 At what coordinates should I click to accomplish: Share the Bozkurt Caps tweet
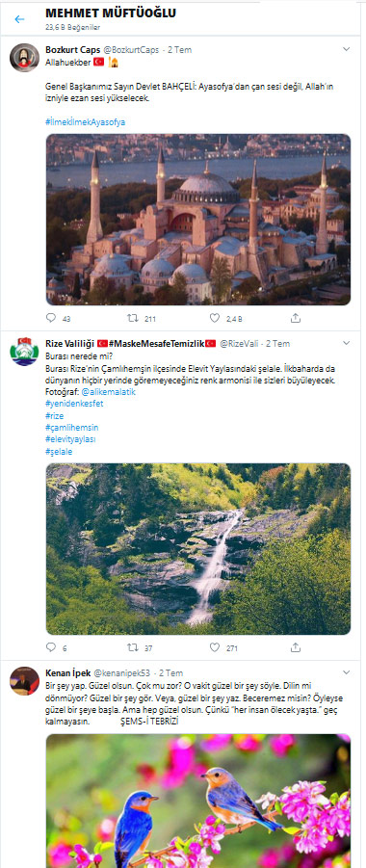[x=296, y=318]
